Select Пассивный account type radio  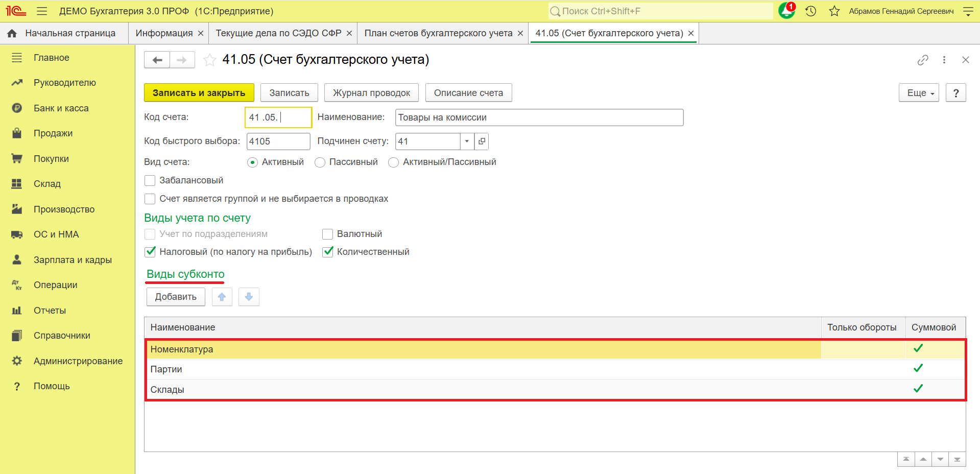[x=320, y=162]
